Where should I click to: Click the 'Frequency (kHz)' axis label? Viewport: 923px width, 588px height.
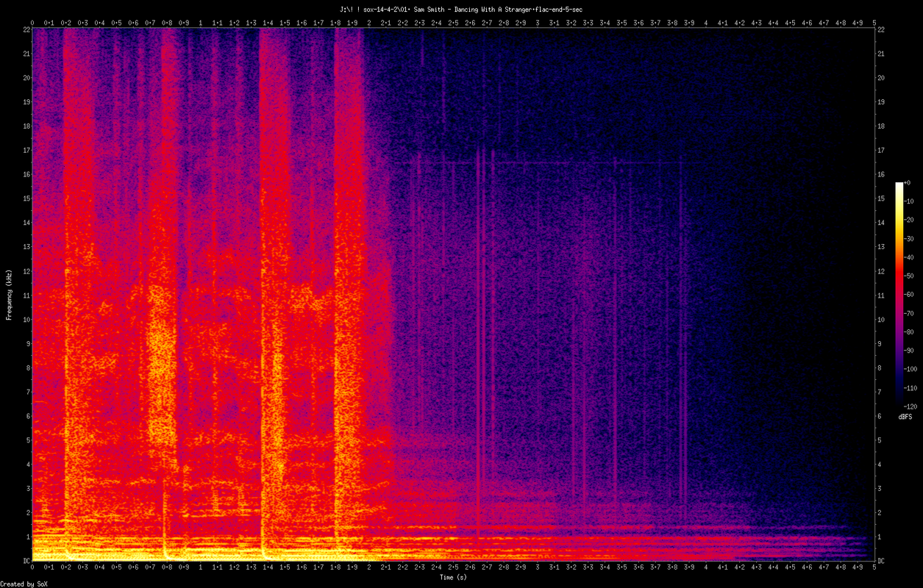click(x=9, y=293)
